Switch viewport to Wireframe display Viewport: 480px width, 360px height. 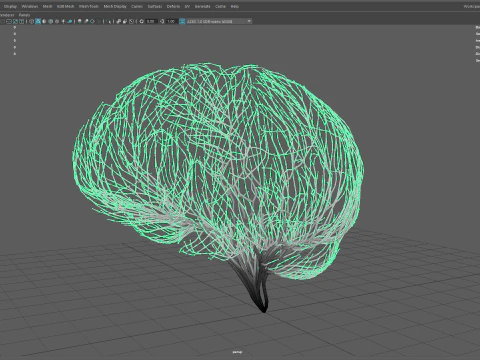[31, 21]
